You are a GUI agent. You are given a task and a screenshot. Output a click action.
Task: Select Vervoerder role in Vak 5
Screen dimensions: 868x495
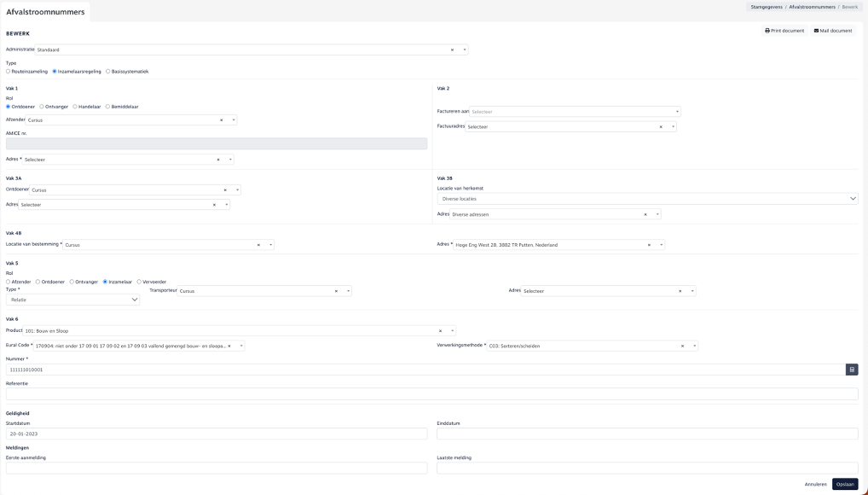pyautogui.click(x=139, y=282)
